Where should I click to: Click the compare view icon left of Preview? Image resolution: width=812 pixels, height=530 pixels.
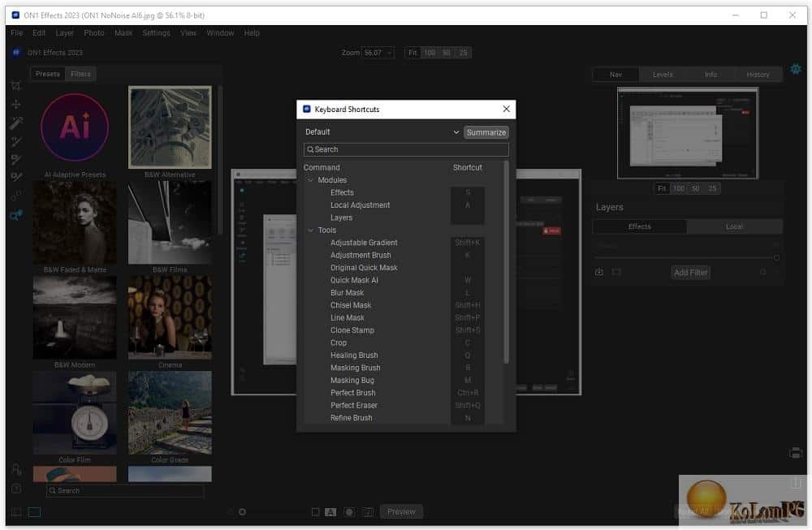(x=368, y=512)
